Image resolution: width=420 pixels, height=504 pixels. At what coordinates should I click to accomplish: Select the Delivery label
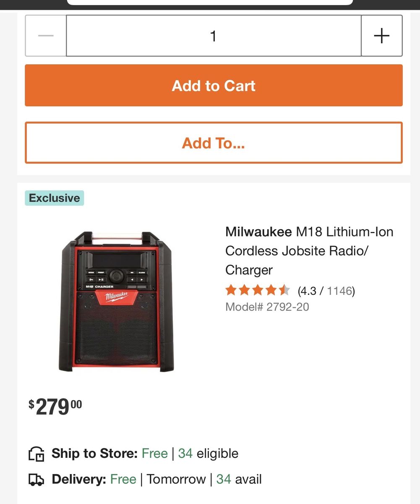pyautogui.click(x=79, y=479)
